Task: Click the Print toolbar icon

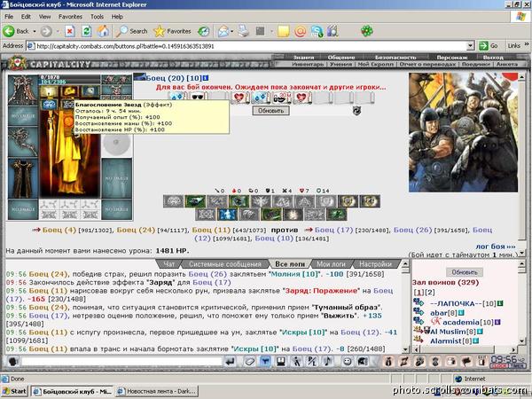Action: 243,32
